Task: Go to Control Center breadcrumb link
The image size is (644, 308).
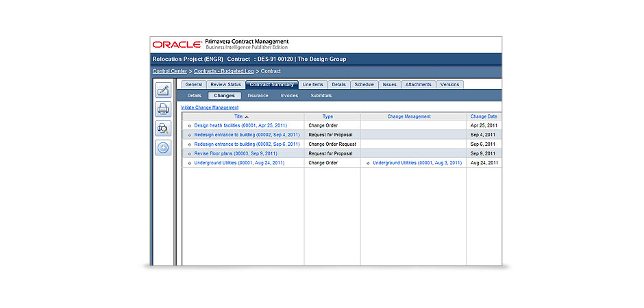Action: (169, 71)
